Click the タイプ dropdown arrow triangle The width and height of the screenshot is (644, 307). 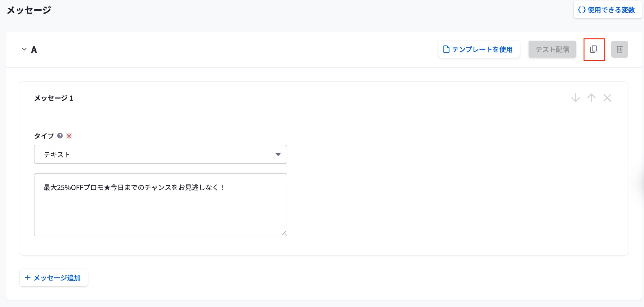point(278,154)
